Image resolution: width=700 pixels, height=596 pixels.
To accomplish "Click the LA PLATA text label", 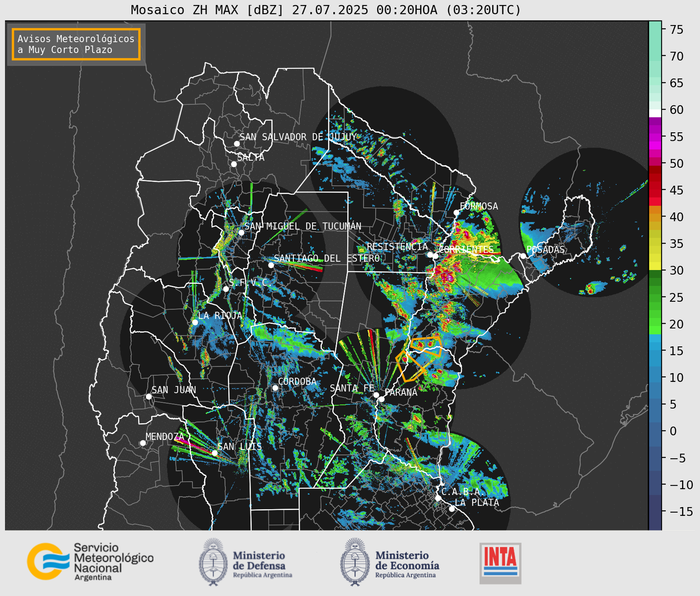I will pos(477,503).
